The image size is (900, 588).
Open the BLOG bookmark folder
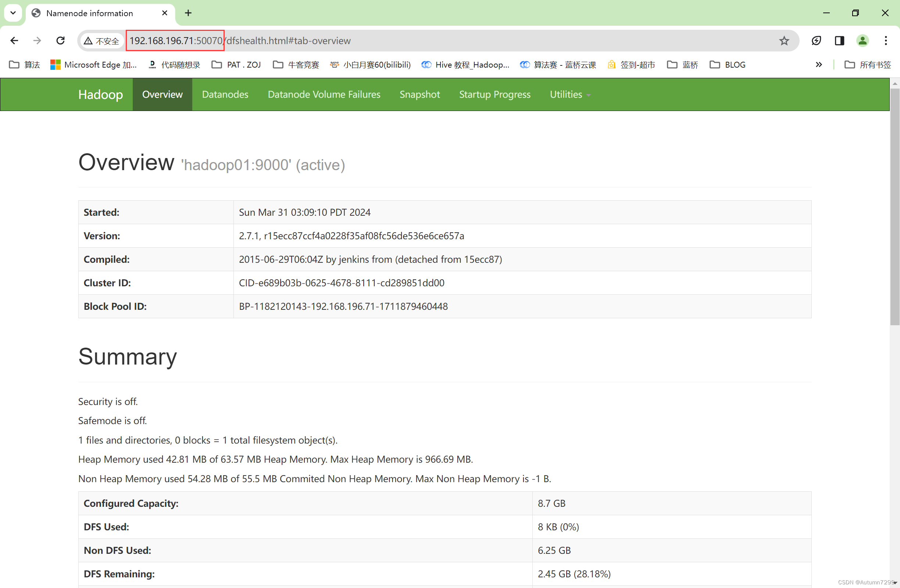pyautogui.click(x=728, y=65)
